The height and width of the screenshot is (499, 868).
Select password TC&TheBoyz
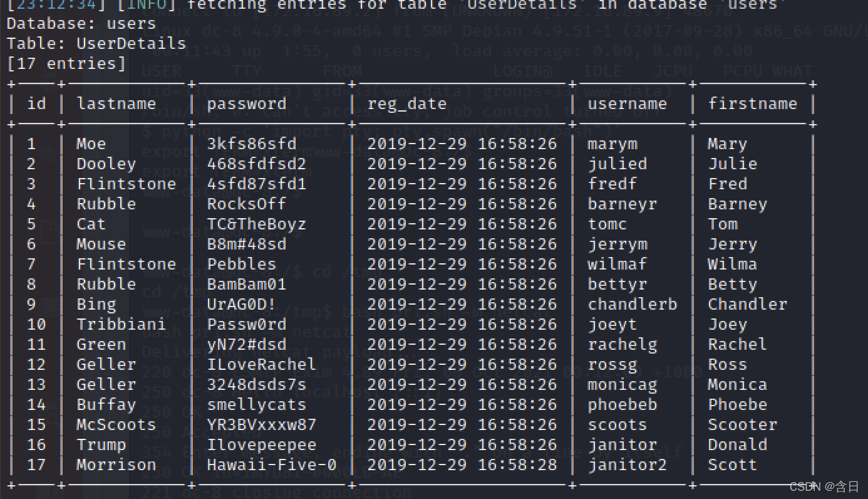257,224
